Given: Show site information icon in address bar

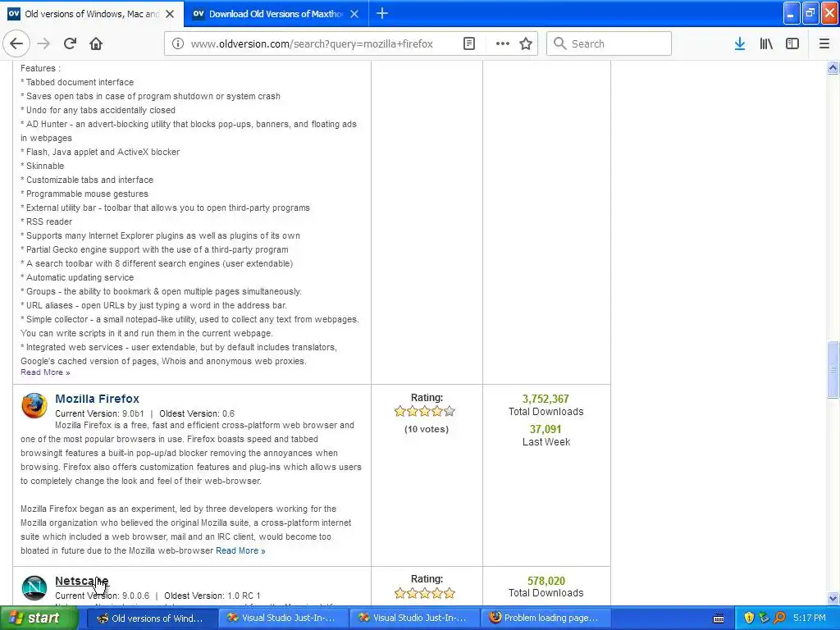Looking at the screenshot, I should click(x=177, y=43).
